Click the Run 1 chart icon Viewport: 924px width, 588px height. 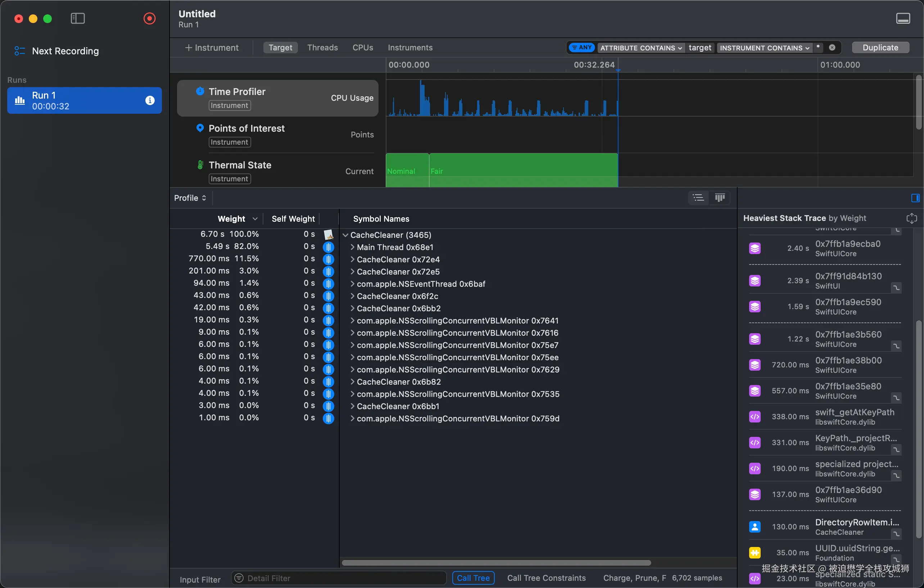[19, 100]
